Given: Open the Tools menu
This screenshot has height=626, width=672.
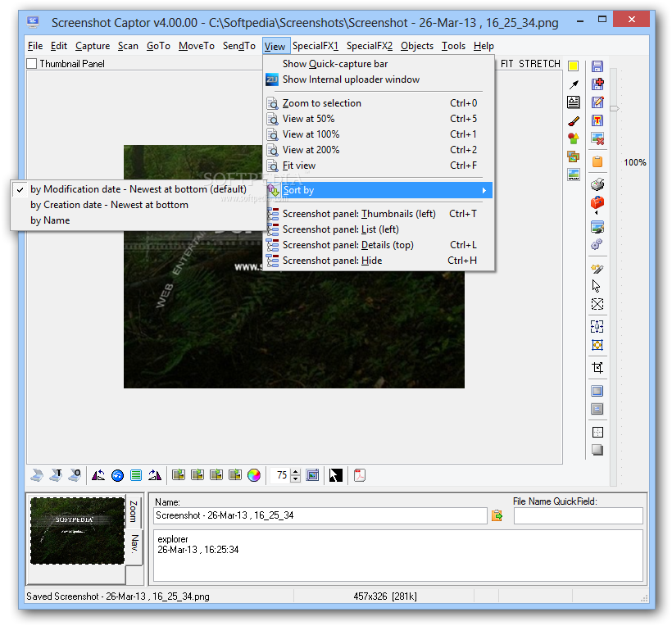Looking at the screenshot, I should [453, 46].
